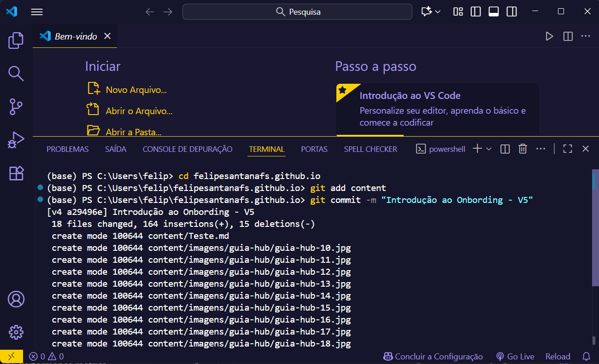The width and height of the screenshot is (599, 364).
Task: Toggle the primary sidebar visibility
Action: click(x=476, y=12)
